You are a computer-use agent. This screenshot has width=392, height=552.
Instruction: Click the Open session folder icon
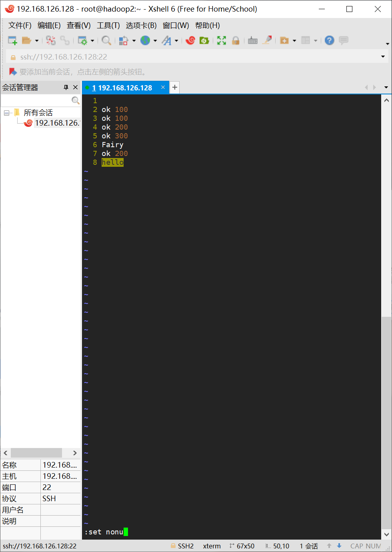coord(26,40)
